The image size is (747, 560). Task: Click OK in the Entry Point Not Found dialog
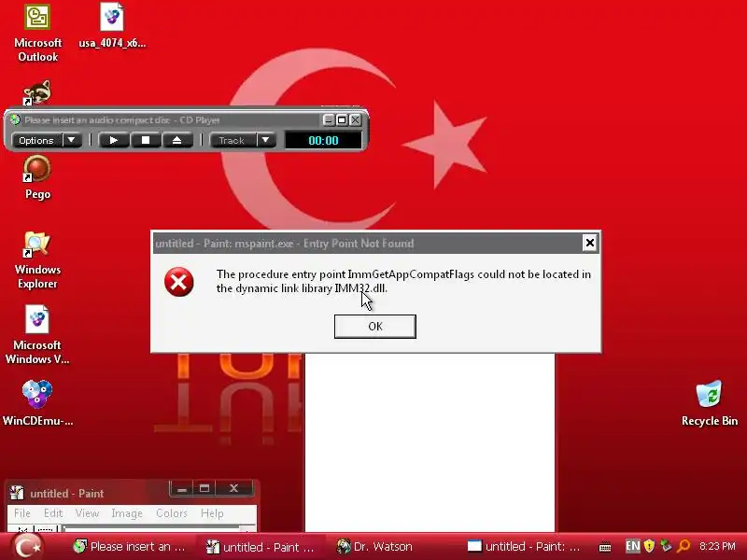(375, 327)
